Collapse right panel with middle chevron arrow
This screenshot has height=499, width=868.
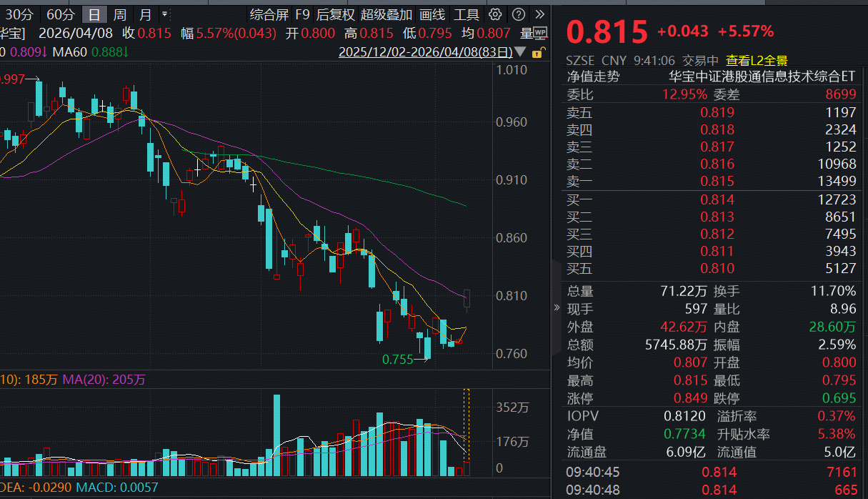click(x=557, y=309)
